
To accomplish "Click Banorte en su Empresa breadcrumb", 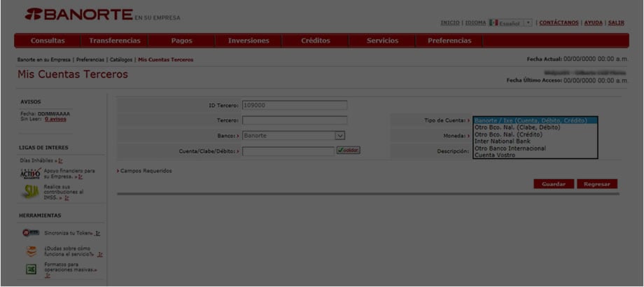I will click(x=44, y=60).
